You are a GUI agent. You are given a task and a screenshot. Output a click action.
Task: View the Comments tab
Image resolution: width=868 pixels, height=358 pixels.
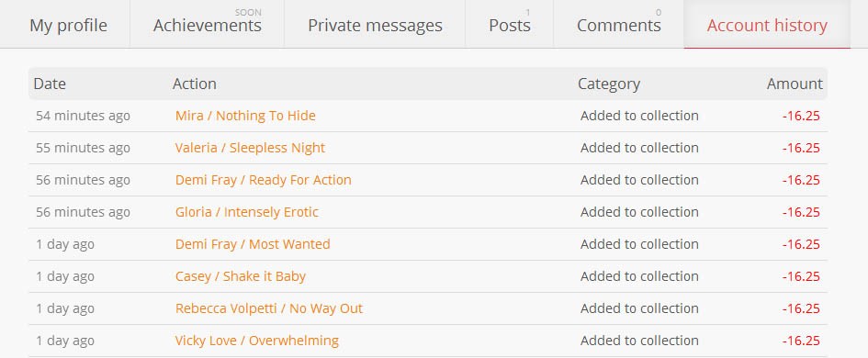(618, 26)
